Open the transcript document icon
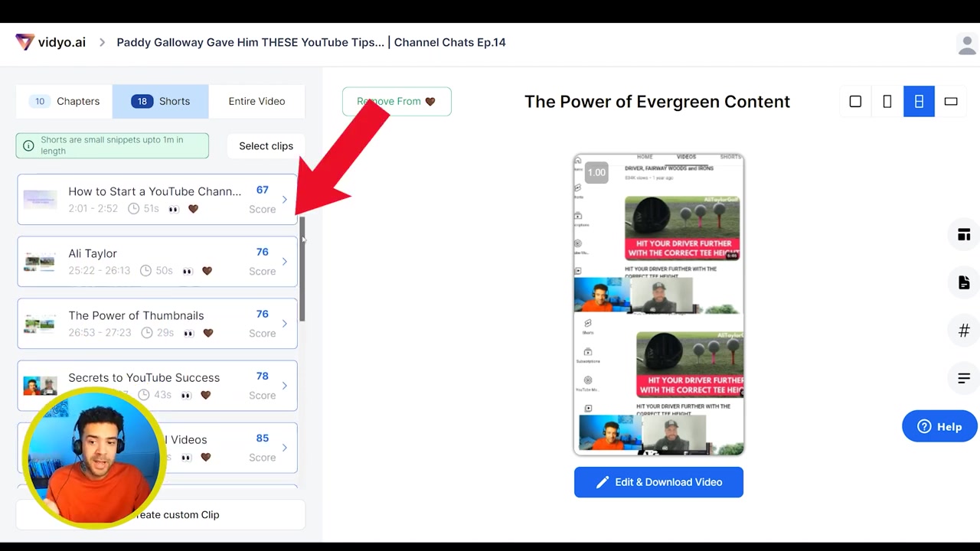The height and width of the screenshot is (551, 980). pyautogui.click(x=964, y=283)
